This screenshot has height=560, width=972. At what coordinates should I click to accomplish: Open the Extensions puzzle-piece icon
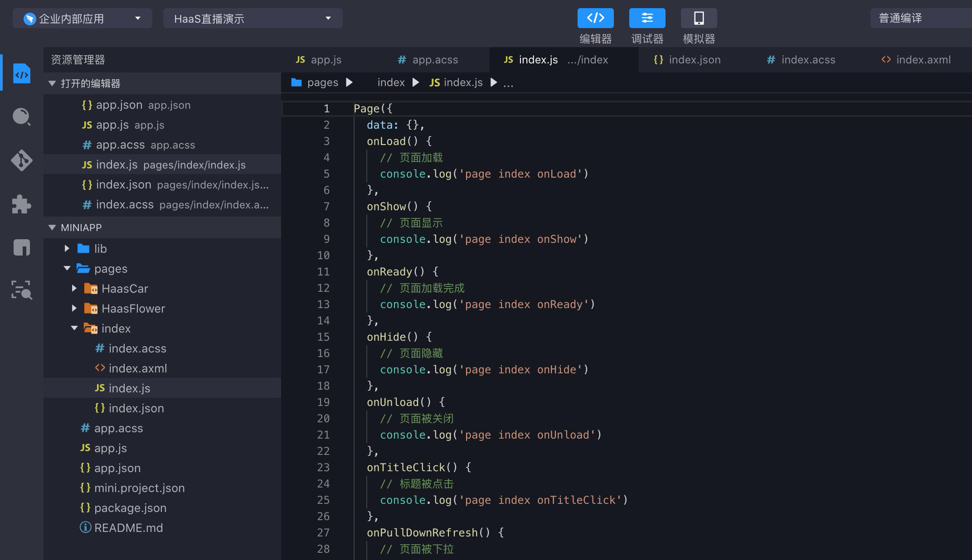click(21, 204)
